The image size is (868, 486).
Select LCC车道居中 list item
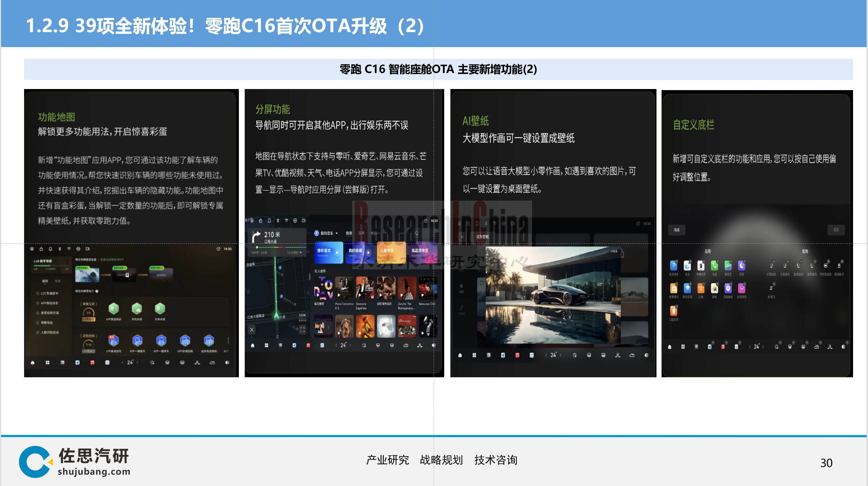tap(48, 293)
